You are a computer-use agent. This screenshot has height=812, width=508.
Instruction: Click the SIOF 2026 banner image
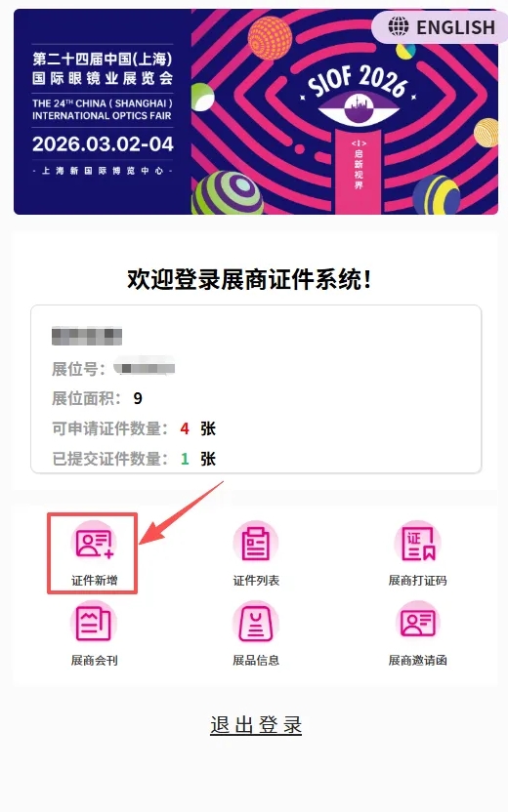(x=256, y=111)
